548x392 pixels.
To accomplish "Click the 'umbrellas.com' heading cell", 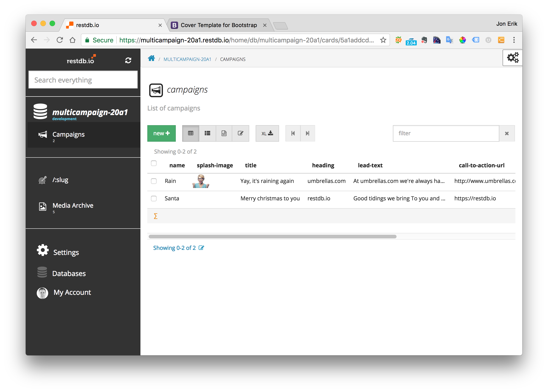I will (326, 181).
